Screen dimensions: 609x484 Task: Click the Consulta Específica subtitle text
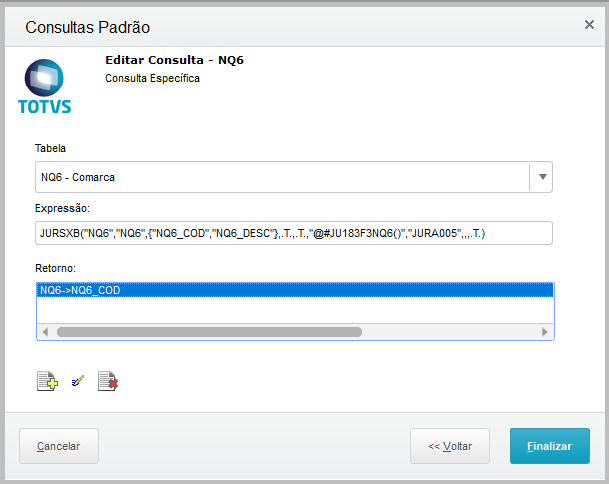(152, 78)
